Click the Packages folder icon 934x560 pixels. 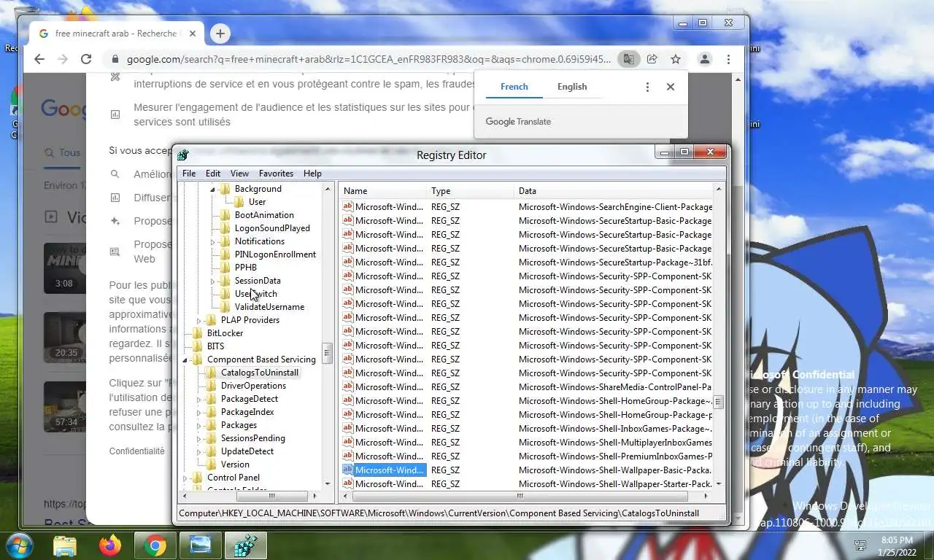pos(212,425)
